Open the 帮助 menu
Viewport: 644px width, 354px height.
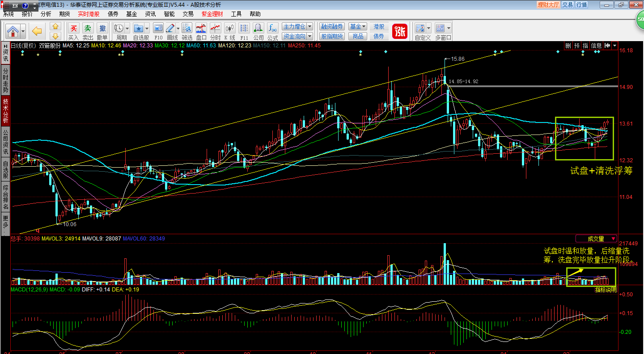pos(255,14)
